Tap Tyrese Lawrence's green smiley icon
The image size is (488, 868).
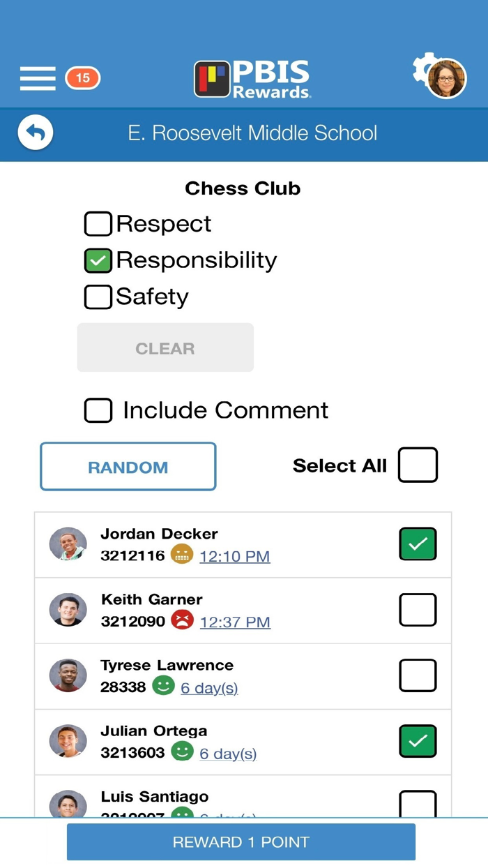pos(163,686)
